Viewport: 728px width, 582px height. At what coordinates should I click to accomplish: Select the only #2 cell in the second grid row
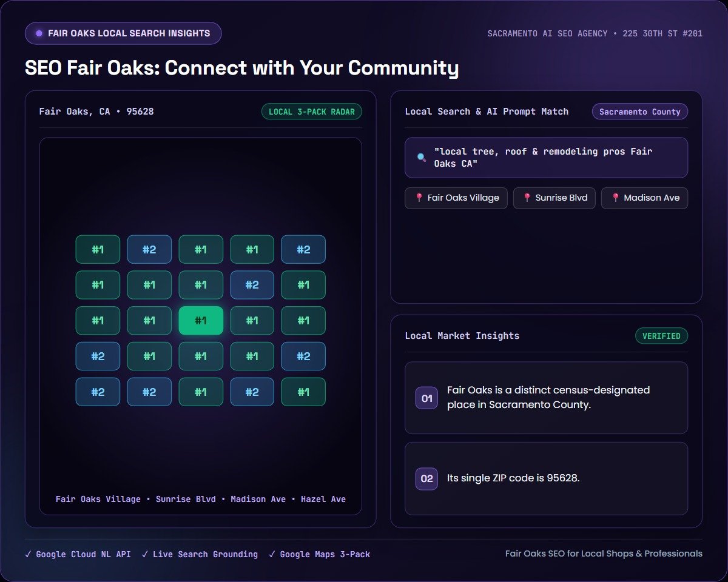click(252, 285)
